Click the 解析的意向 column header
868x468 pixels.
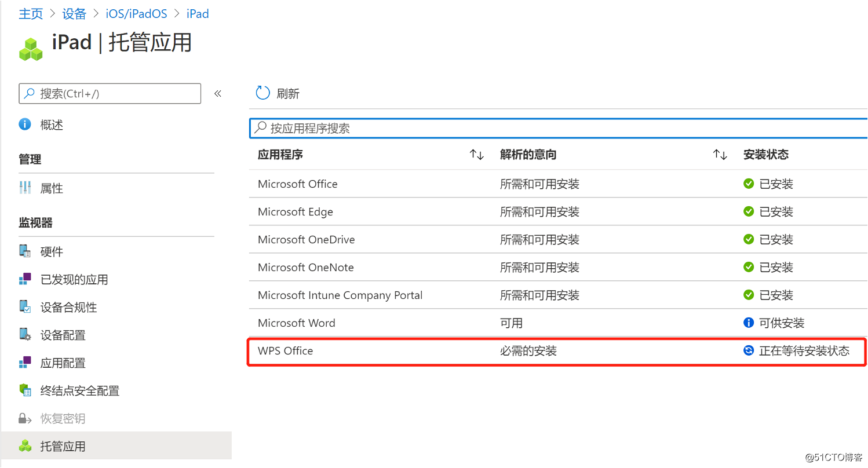coord(528,155)
